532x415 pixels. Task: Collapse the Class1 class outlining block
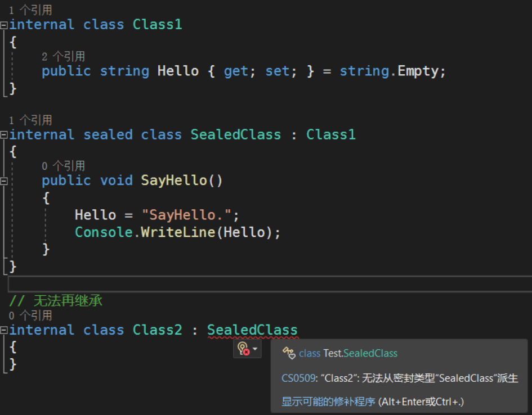pos(5,25)
